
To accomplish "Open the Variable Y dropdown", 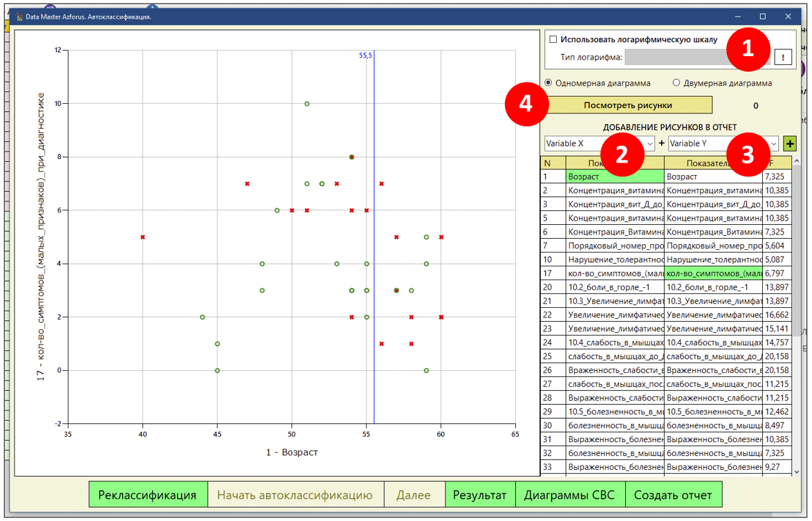I will pyautogui.click(x=723, y=144).
